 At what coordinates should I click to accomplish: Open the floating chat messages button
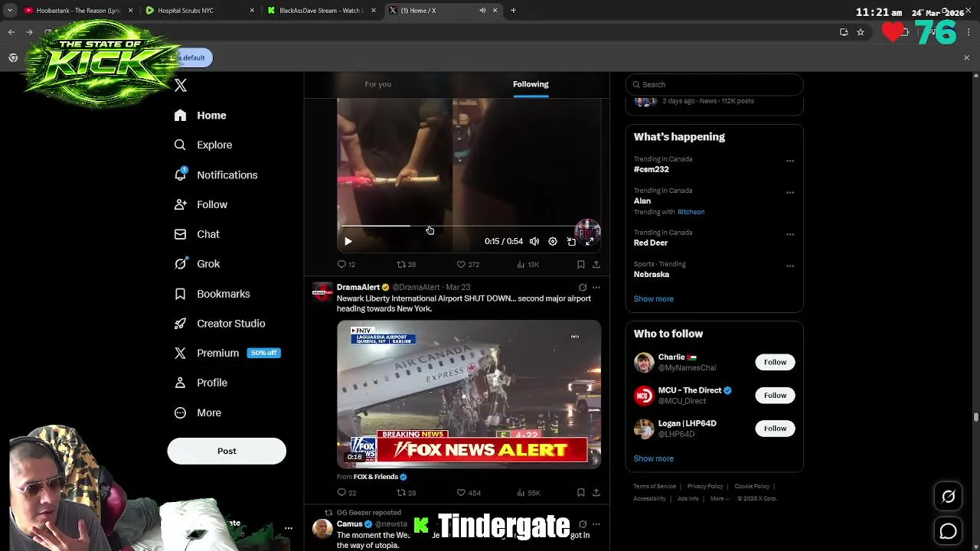pyautogui.click(x=948, y=531)
